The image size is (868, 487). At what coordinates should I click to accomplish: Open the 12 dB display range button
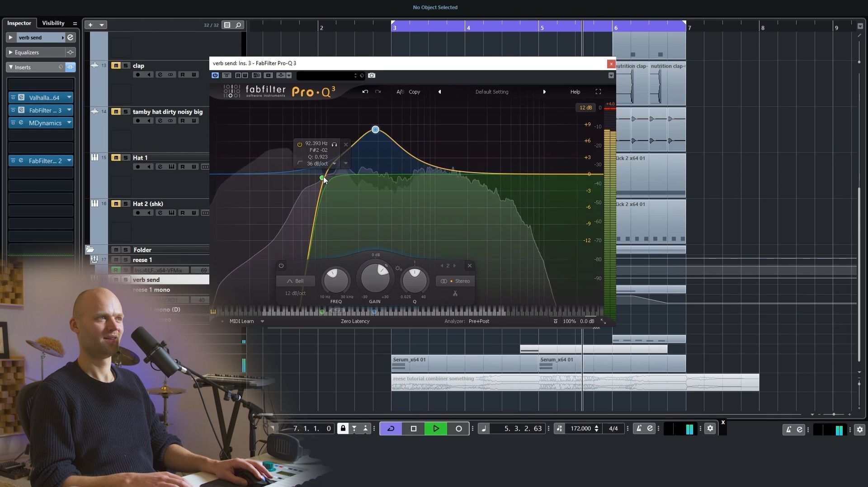tap(585, 108)
